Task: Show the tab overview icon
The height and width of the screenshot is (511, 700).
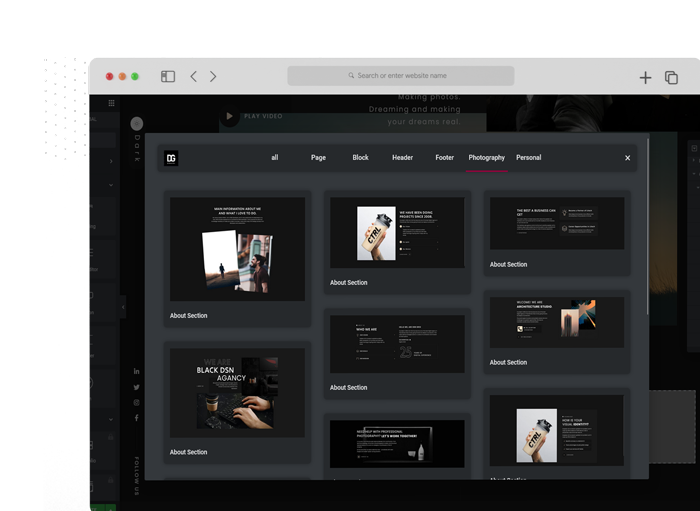Action: tap(671, 77)
